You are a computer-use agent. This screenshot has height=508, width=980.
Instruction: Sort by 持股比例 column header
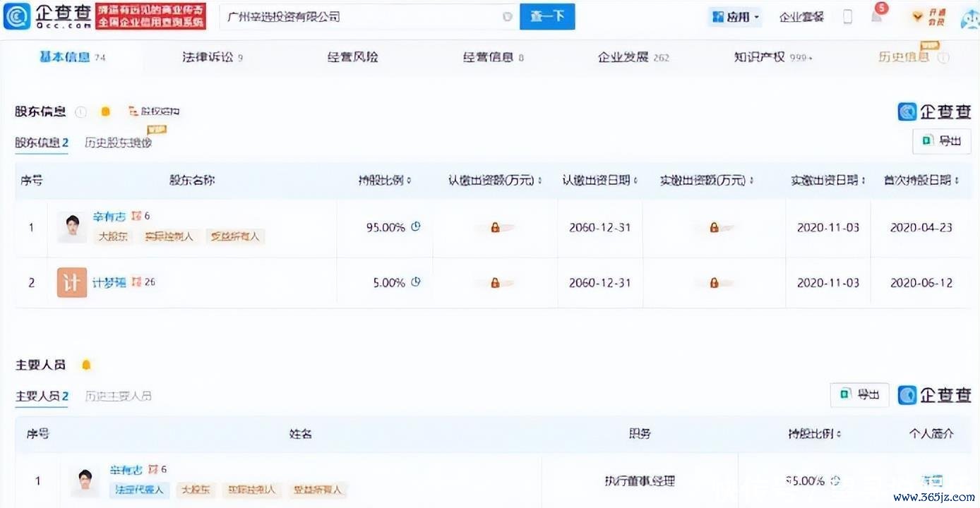pos(385,181)
